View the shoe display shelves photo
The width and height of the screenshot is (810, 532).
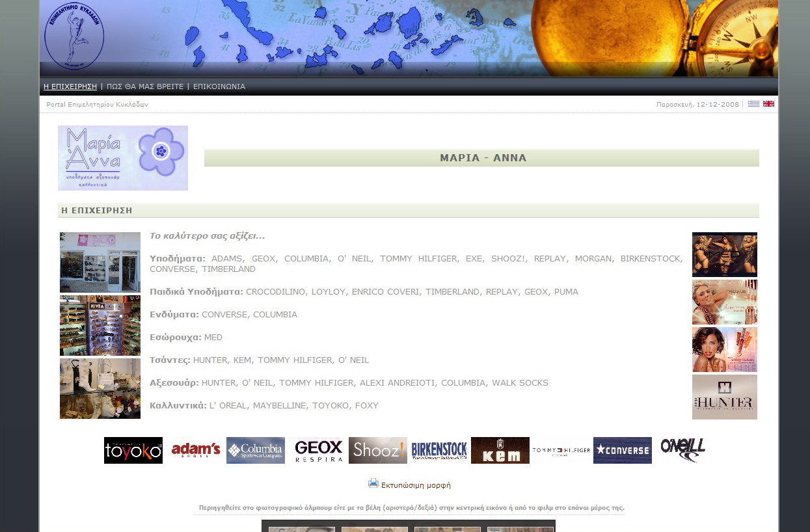click(100, 325)
